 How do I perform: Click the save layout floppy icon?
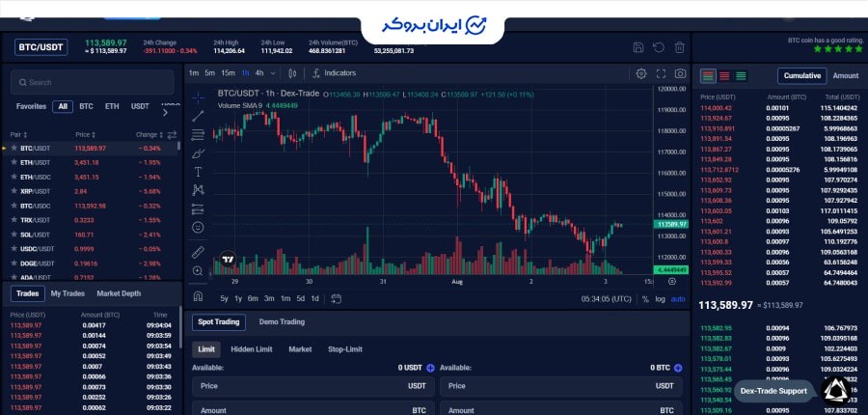637,46
